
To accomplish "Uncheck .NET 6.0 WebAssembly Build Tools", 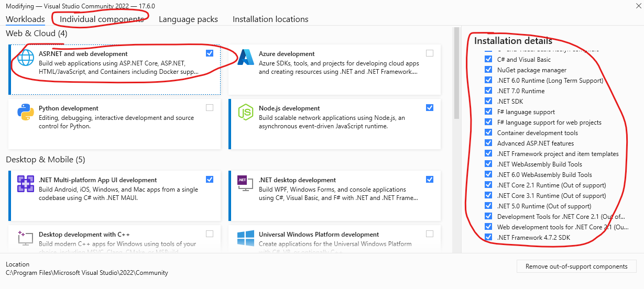I will [x=488, y=174].
